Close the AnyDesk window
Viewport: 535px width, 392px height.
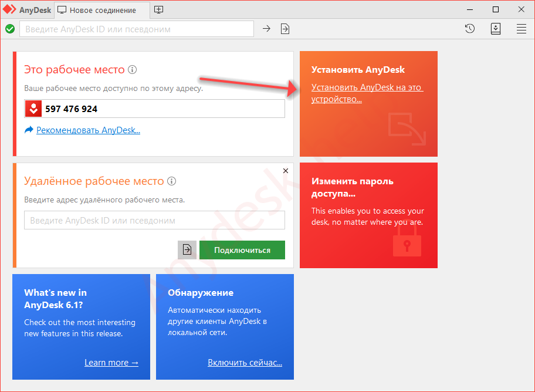click(x=521, y=9)
